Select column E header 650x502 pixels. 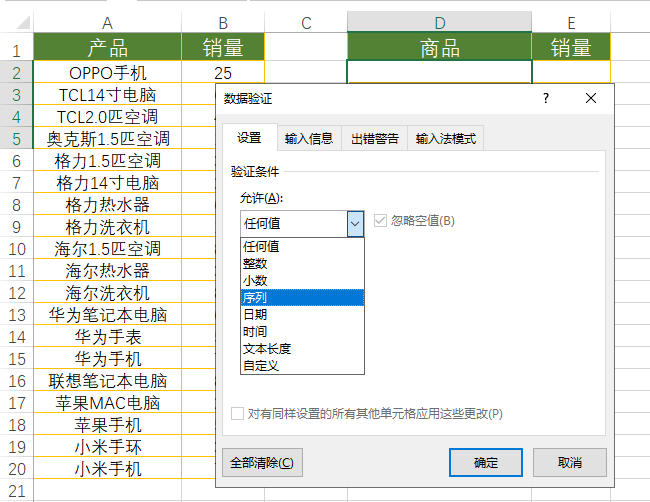(571, 22)
